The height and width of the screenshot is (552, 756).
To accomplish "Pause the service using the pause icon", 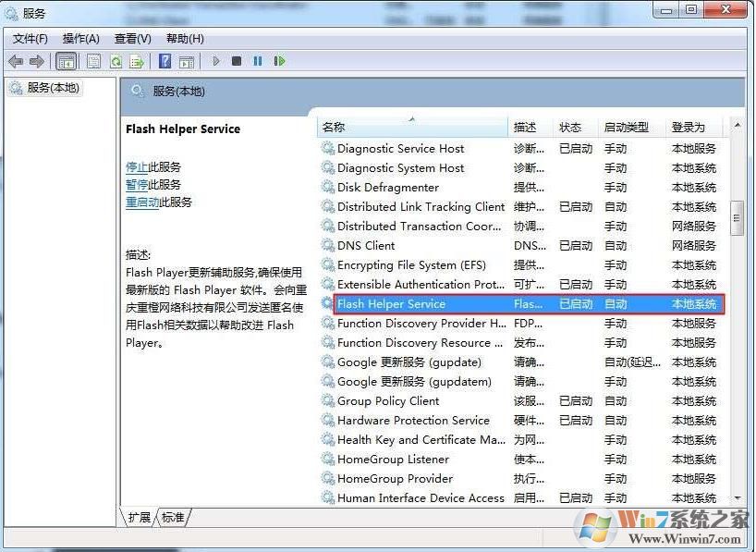I will [256, 61].
